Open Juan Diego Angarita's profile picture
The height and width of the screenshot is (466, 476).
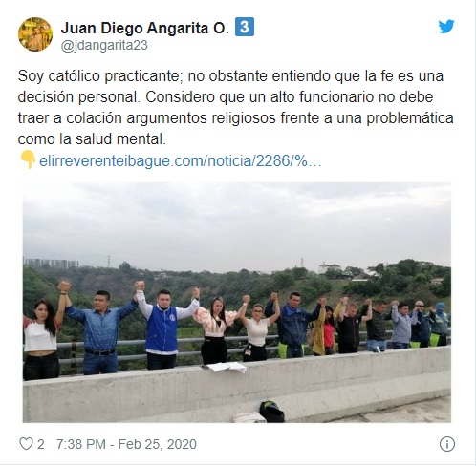[x=35, y=34]
